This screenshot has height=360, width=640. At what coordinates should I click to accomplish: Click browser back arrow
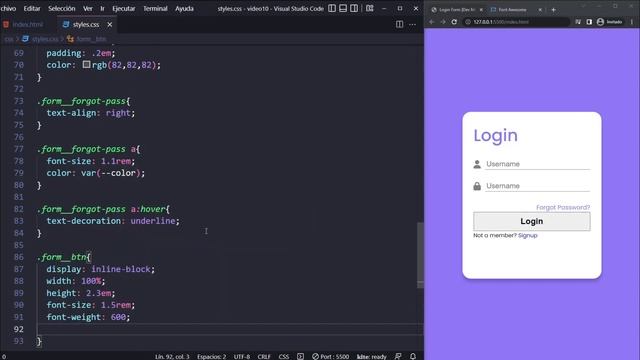432,22
